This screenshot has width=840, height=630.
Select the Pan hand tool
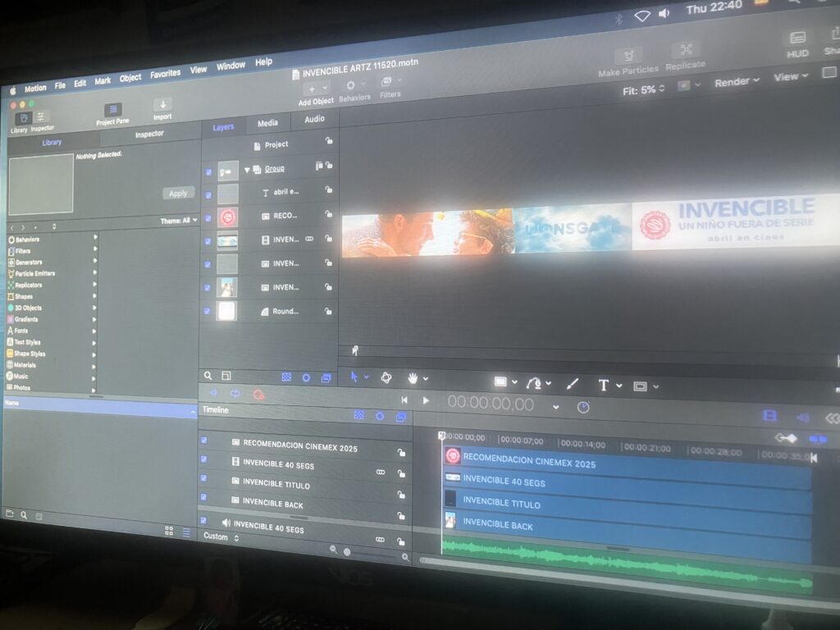coord(413,379)
